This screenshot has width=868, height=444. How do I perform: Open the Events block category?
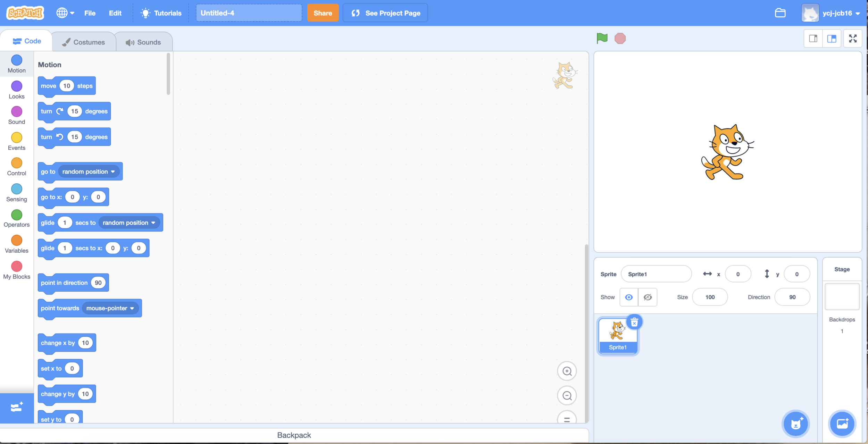16,141
